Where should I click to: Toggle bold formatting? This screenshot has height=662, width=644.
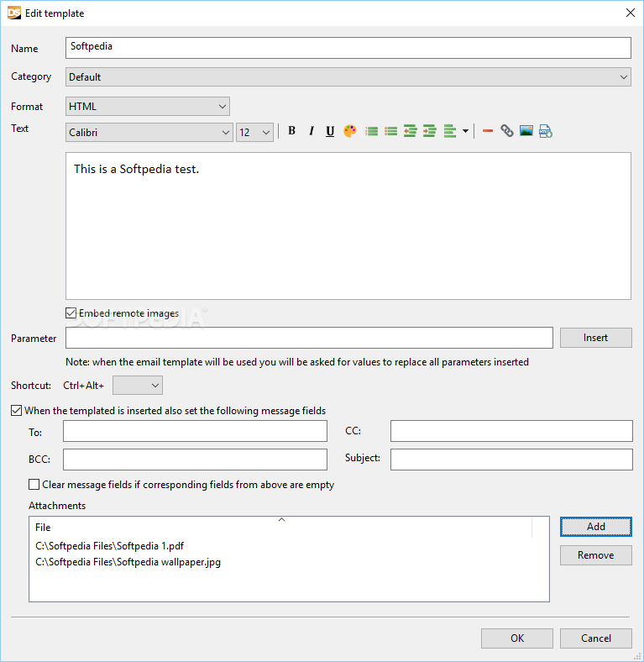coord(291,131)
